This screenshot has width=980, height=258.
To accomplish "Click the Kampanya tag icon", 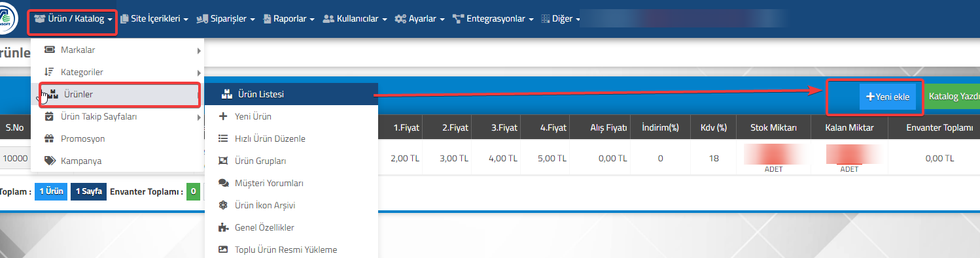I will 49,161.
